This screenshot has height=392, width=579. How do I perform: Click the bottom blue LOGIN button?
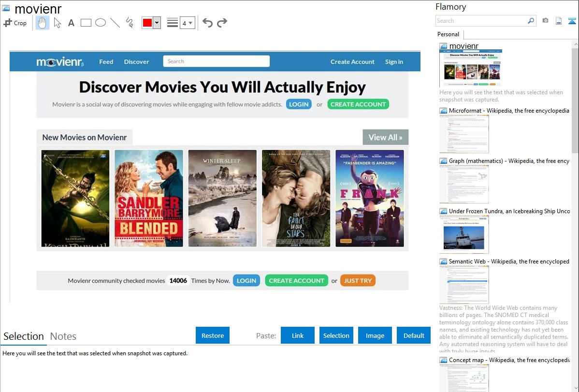point(246,280)
